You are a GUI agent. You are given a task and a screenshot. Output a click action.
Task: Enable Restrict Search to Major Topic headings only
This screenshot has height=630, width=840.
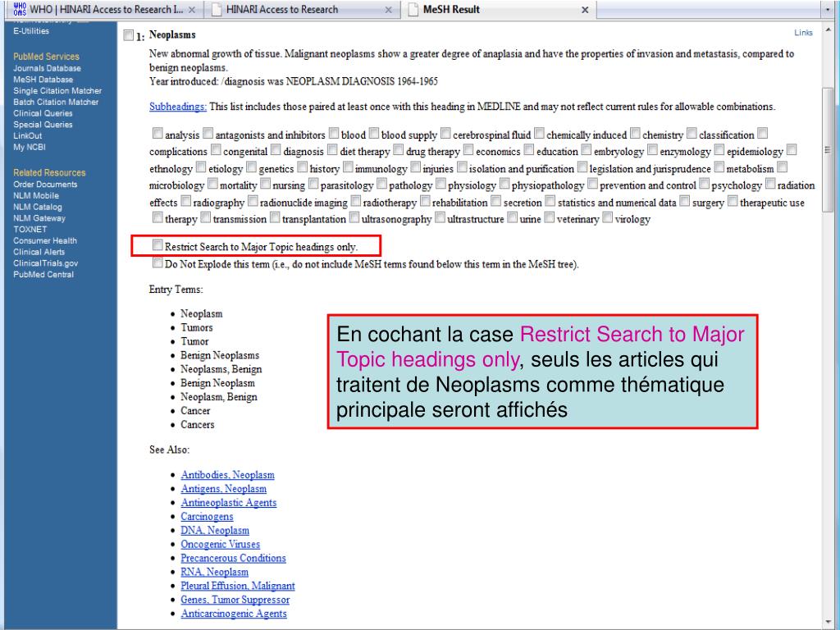point(157,244)
